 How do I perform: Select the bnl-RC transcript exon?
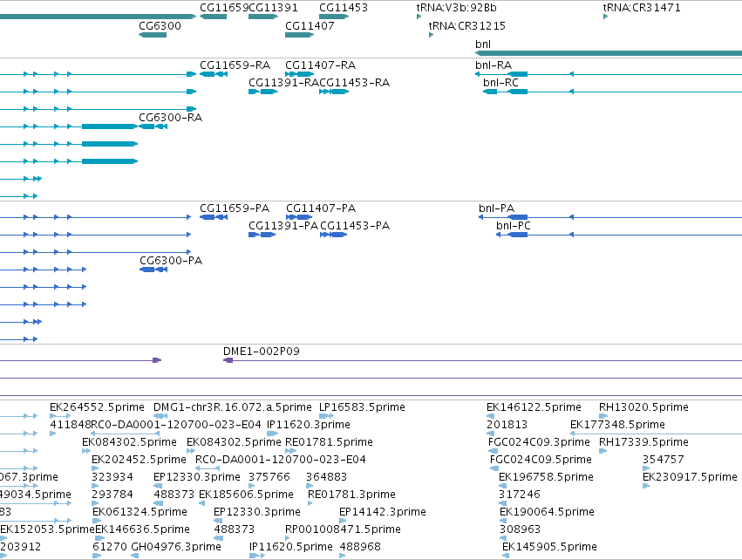[517, 92]
